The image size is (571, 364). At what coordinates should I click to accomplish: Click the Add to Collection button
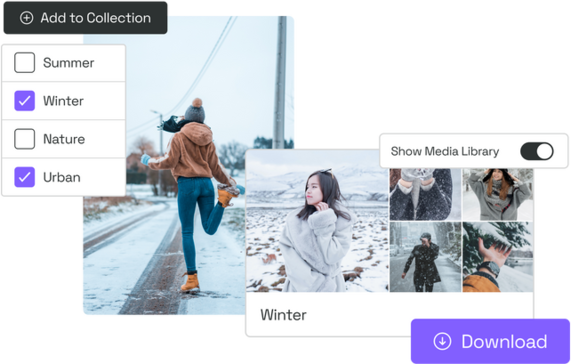tap(86, 18)
